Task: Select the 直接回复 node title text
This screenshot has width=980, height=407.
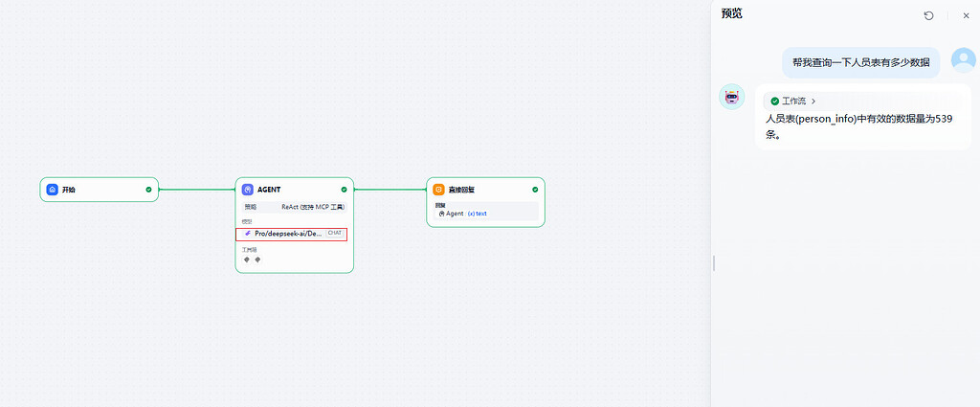Action: click(461, 190)
